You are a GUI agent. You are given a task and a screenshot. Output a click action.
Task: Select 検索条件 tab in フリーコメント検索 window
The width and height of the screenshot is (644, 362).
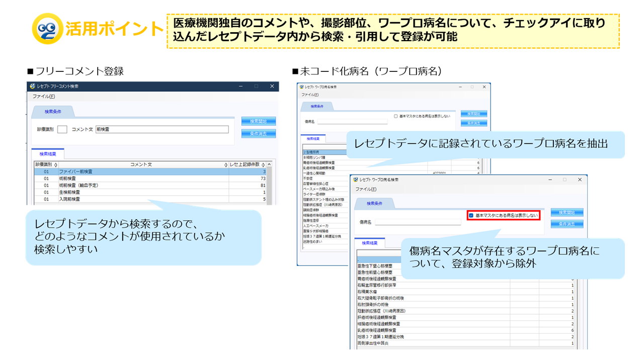point(53,112)
